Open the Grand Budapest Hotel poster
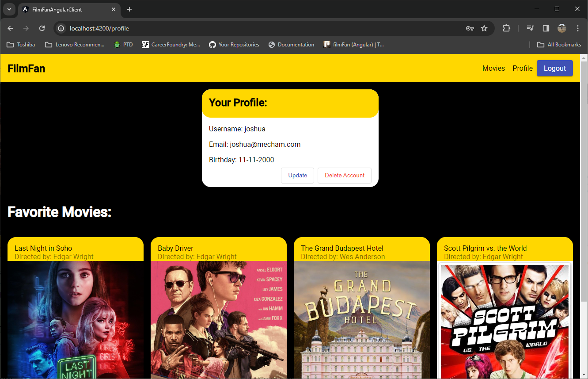Viewport: 588px width, 379px height. tap(362, 320)
